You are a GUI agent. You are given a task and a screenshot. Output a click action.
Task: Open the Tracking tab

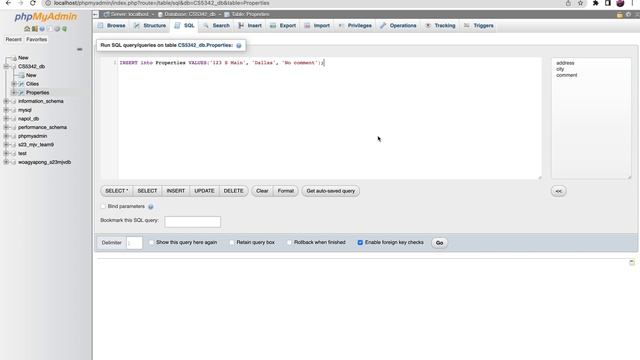coord(440,26)
